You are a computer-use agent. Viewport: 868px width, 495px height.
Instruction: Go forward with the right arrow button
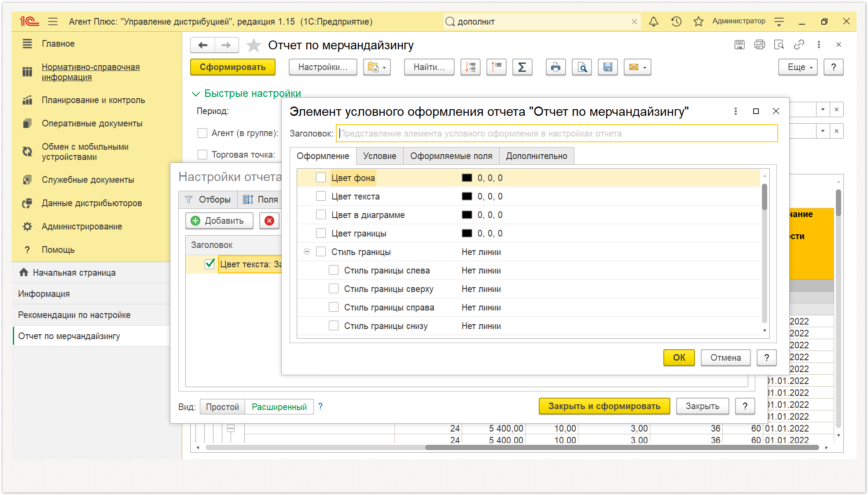(226, 45)
